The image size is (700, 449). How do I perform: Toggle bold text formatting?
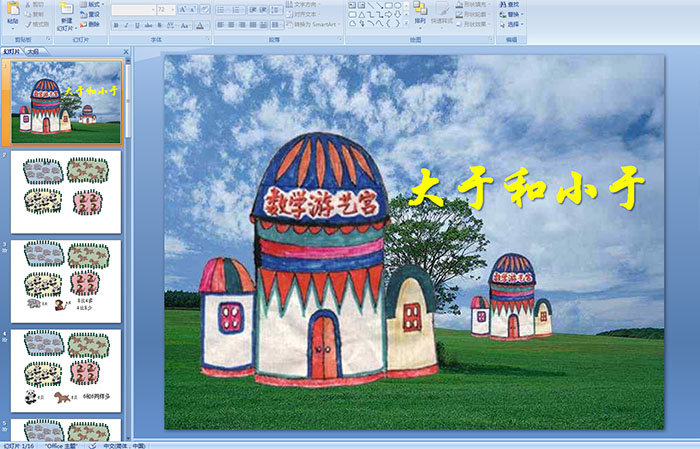pos(114,25)
